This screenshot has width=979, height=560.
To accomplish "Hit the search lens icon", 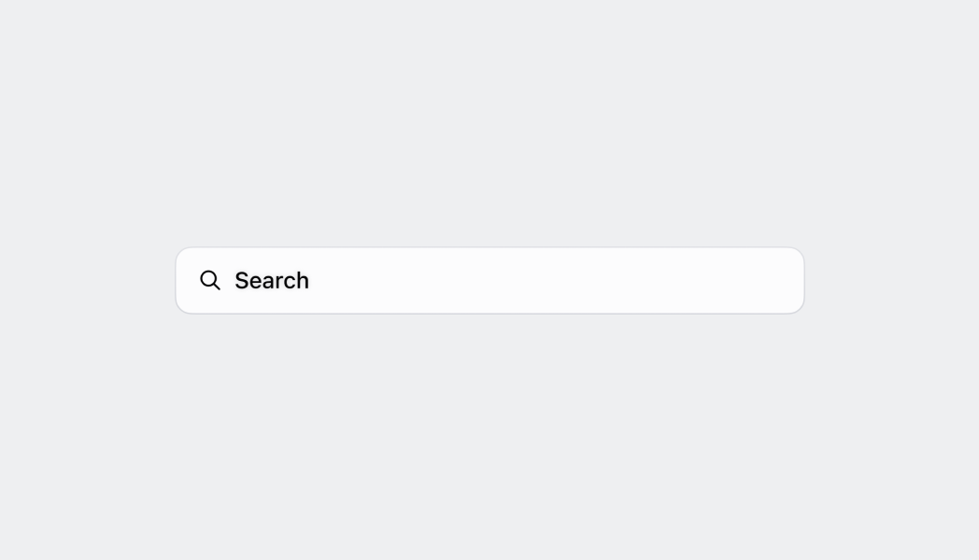I will click(210, 280).
